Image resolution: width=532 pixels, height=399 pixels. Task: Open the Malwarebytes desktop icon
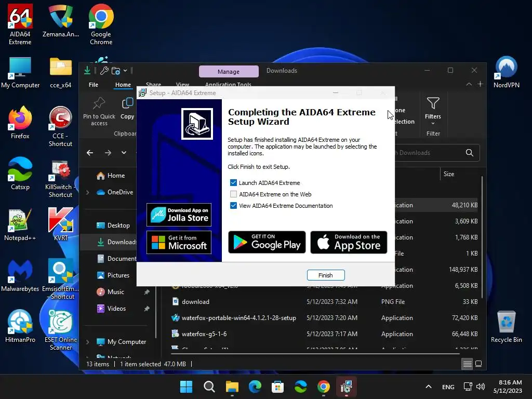[20, 275]
